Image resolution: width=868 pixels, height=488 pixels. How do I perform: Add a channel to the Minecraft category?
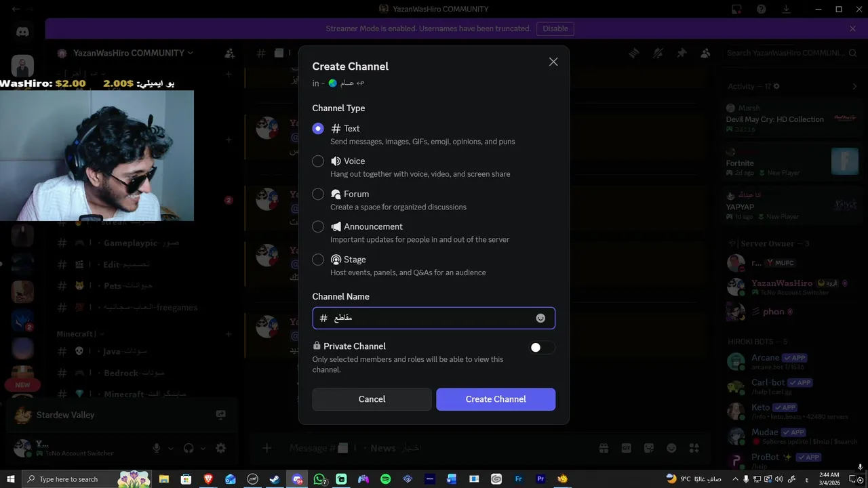click(x=229, y=333)
